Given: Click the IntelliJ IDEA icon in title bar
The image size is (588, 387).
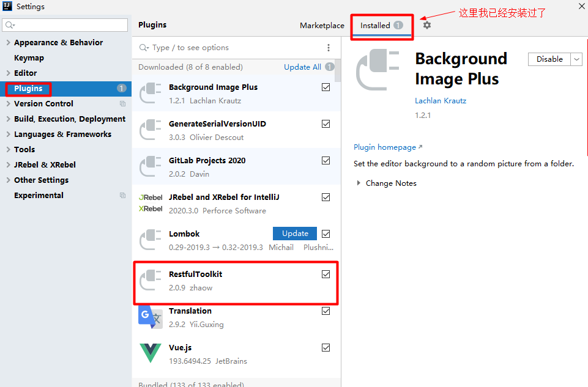Looking at the screenshot, I should point(7,6).
